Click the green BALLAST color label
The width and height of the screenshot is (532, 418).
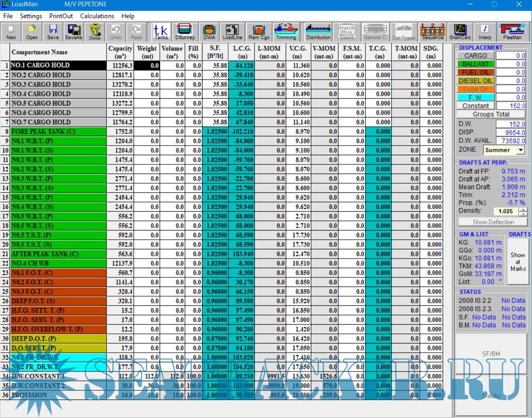(476, 64)
